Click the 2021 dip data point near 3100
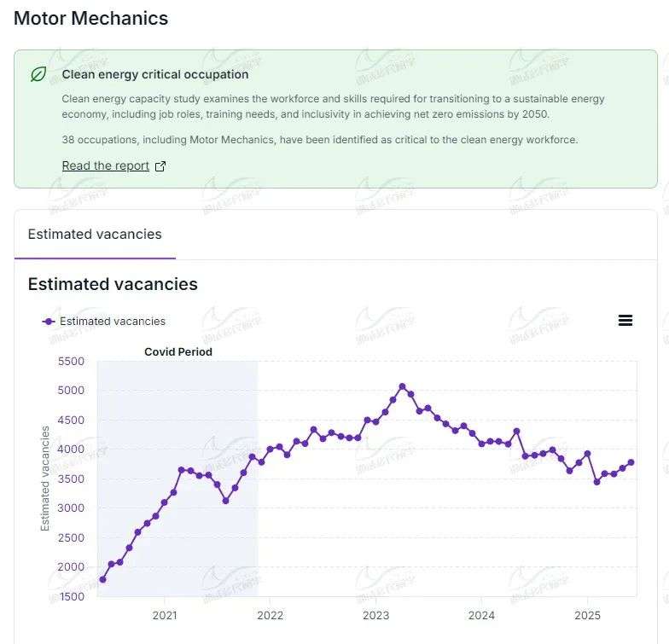The image size is (669, 644). tap(226, 501)
